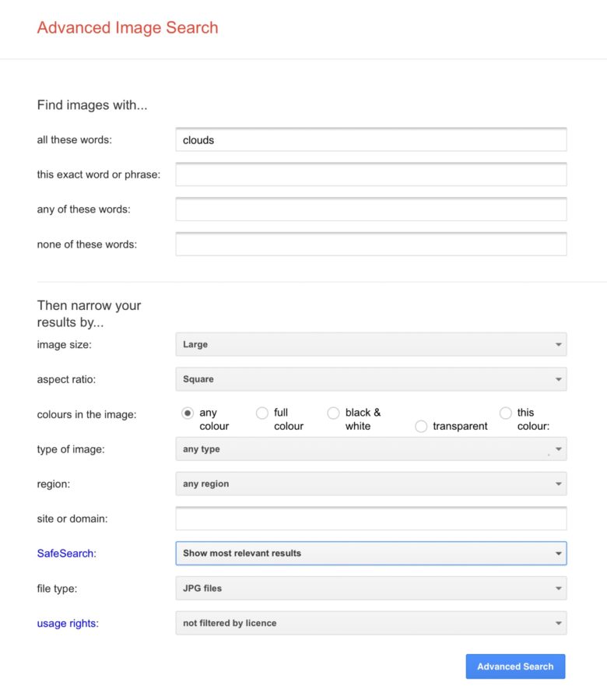Select the 'transparent' colour option
The height and width of the screenshot is (700, 607).
421,427
